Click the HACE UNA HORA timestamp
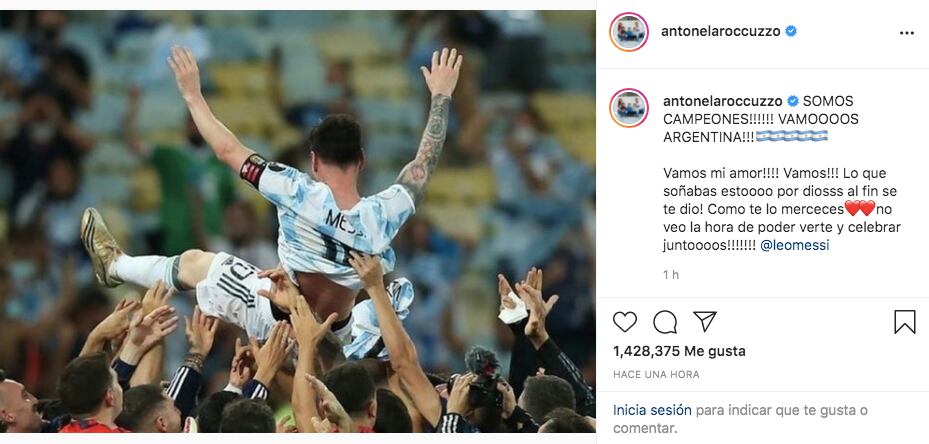 point(656,375)
